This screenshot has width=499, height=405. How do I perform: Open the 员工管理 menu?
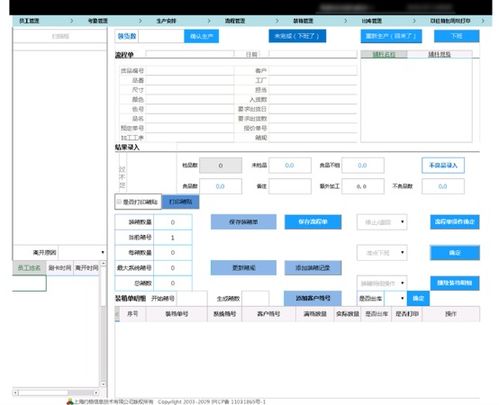(x=29, y=21)
